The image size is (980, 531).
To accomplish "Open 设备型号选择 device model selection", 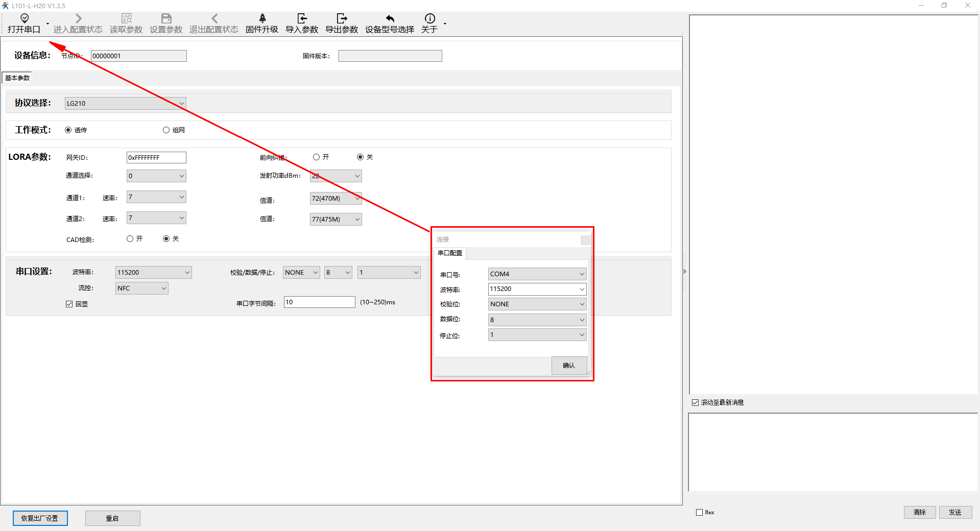I will click(390, 23).
